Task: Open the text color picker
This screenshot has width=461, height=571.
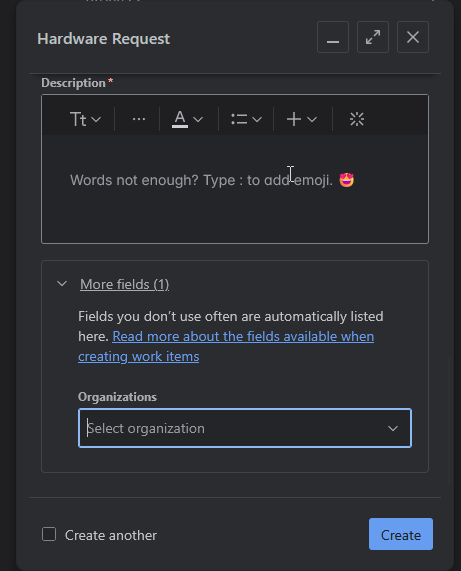Action: point(187,119)
